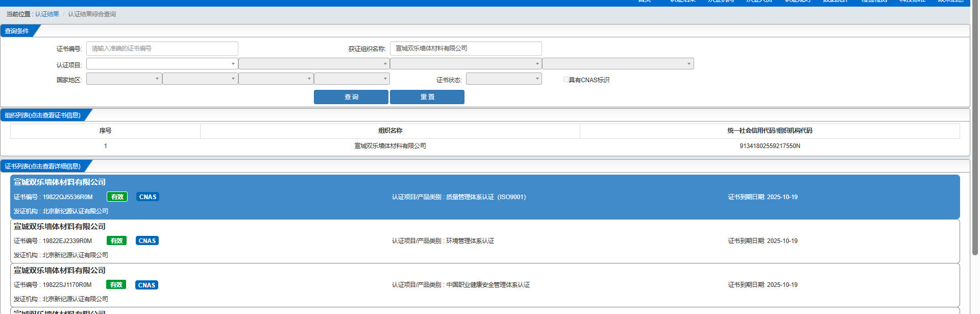Viewport: 980px width, 314px height.
Task: Select the 查询条件 panel tab
Action: 17,31
